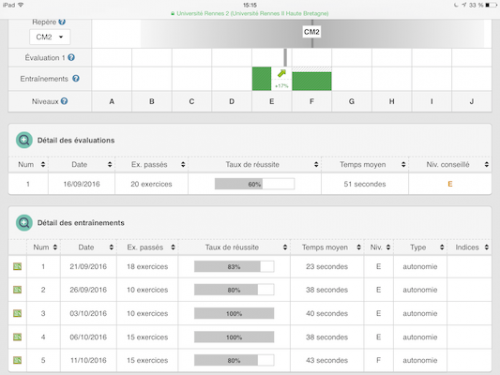Sort trainings by Taux de réussite column
Screen dimensions: 500x375
[285, 247]
